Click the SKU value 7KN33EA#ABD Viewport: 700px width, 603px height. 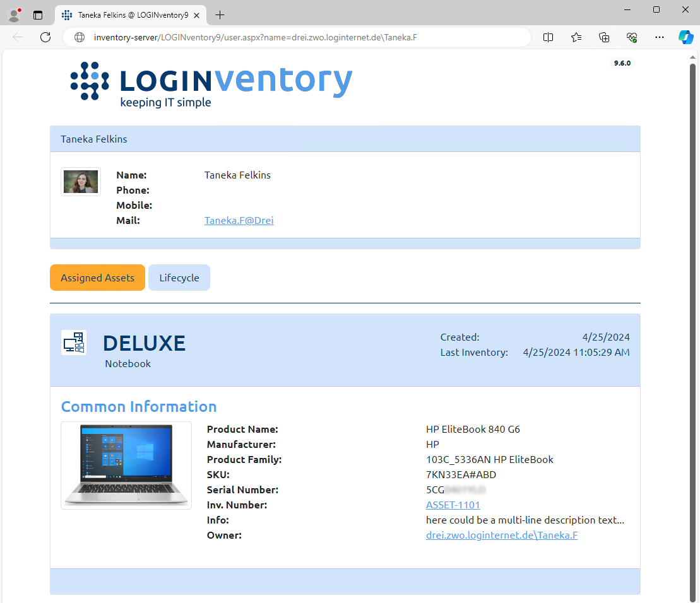coord(461,474)
